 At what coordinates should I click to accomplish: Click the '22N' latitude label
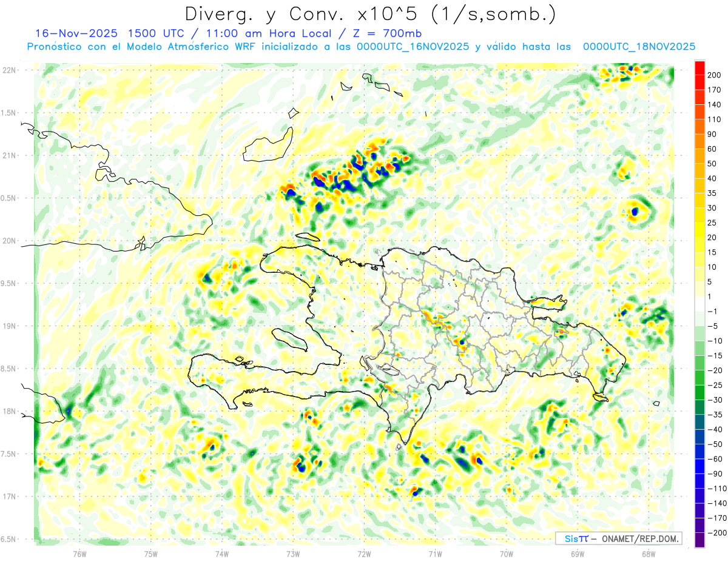click(x=9, y=70)
